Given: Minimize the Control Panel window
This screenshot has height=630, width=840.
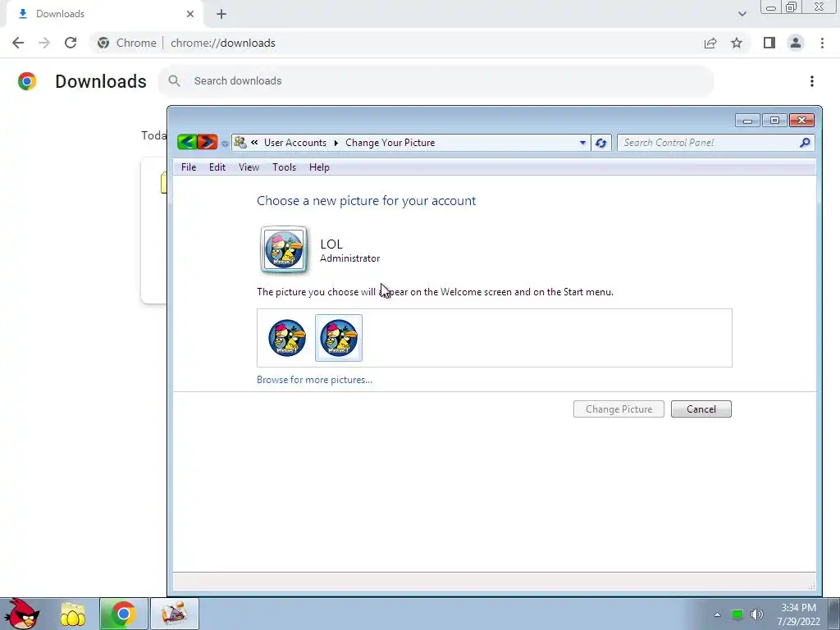Looking at the screenshot, I should click(747, 121).
